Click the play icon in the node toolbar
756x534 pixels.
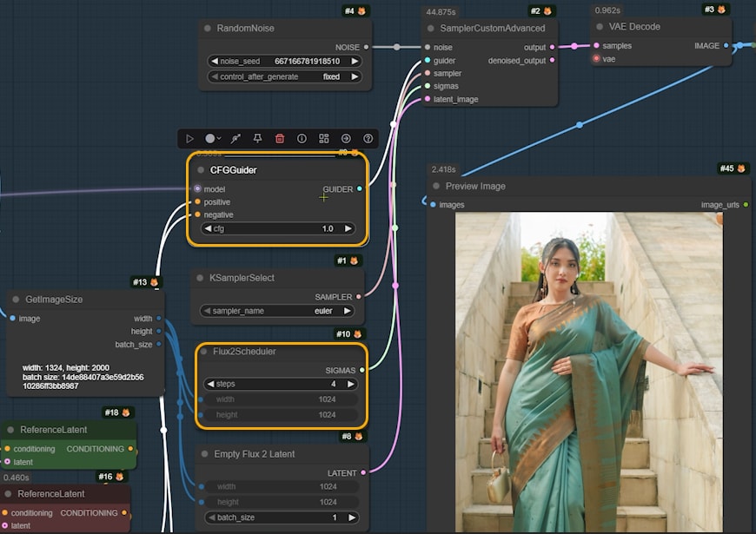(x=190, y=138)
